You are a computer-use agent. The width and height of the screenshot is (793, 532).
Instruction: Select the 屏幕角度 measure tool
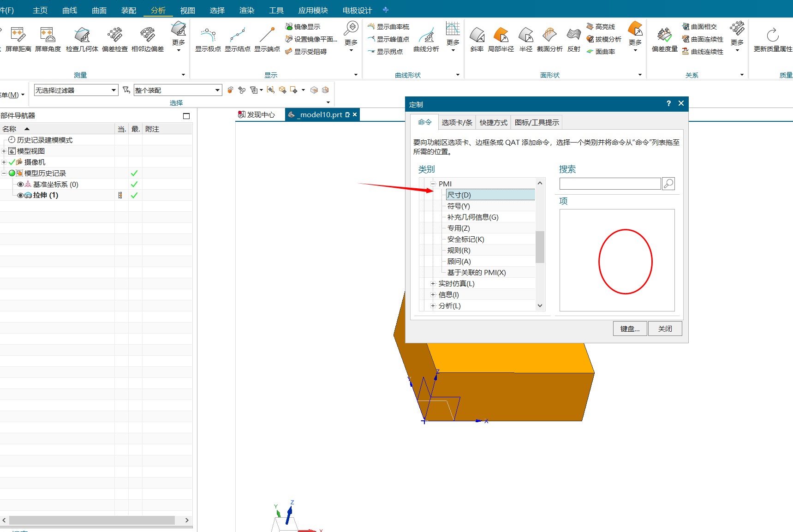[48, 39]
